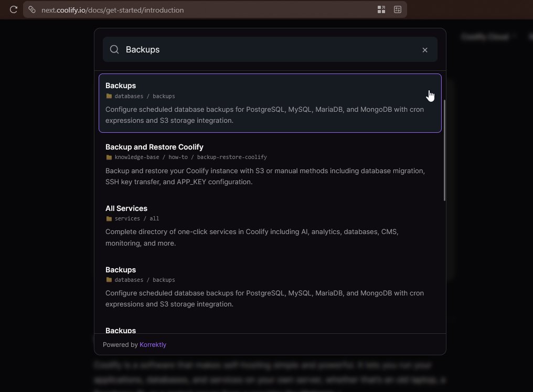Screen dimensions: 533x392
Task: Click folder icon beside knowledge-base path
Action: pos(109,157)
